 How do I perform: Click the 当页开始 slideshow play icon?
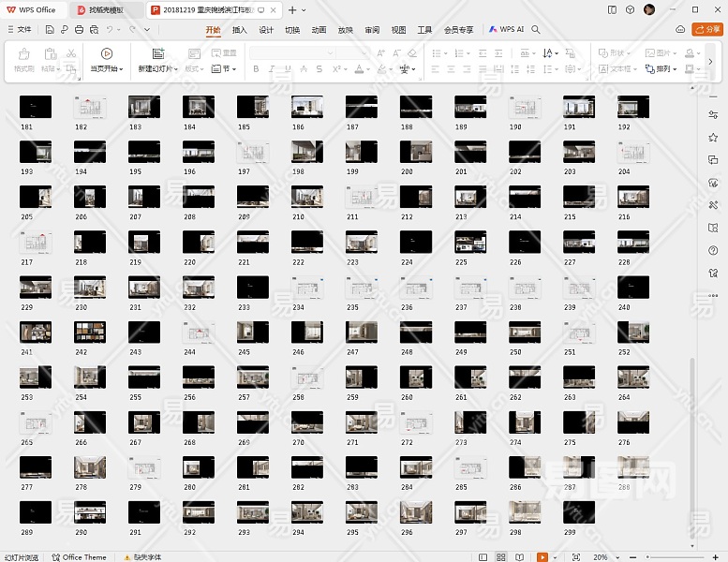[106, 54]
